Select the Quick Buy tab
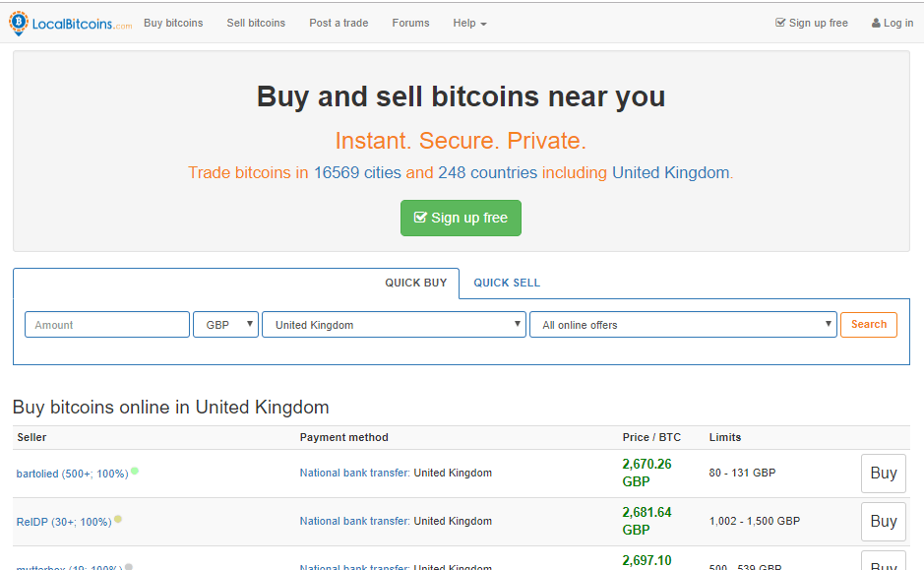 tap(416, 283)
